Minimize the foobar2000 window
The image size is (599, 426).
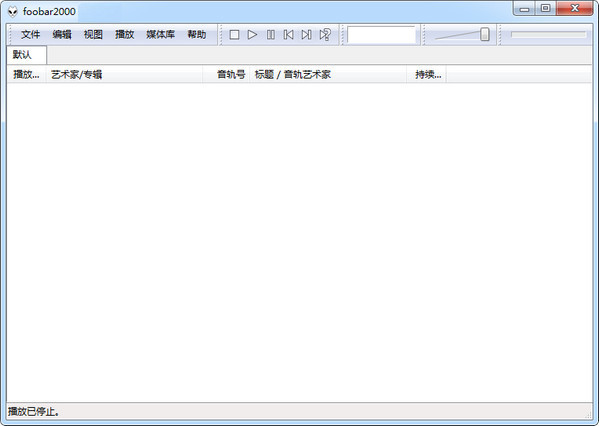pyautogui.click(x=525, y=8)
